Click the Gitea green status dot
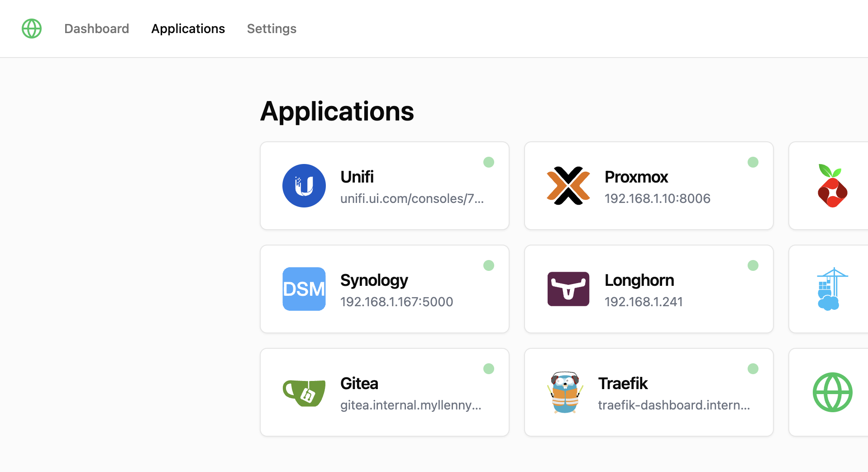The image size is (868, 472). pyautogui.click(x=488, y=369)
